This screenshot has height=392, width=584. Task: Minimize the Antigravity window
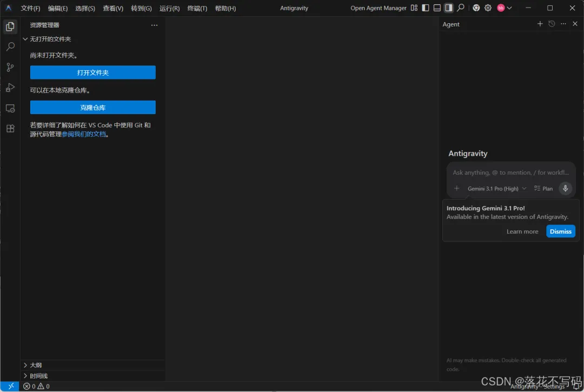[x=528, y=8]
